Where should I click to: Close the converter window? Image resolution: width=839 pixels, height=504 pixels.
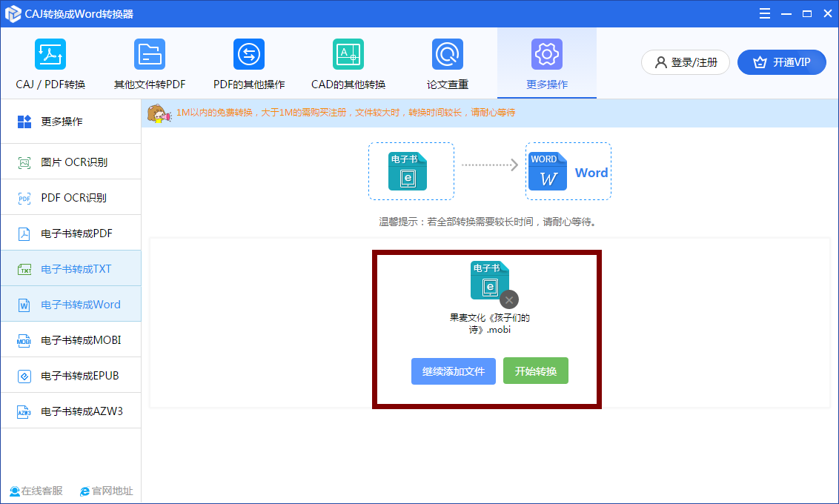pyautogui.click(x=828, y=14)
